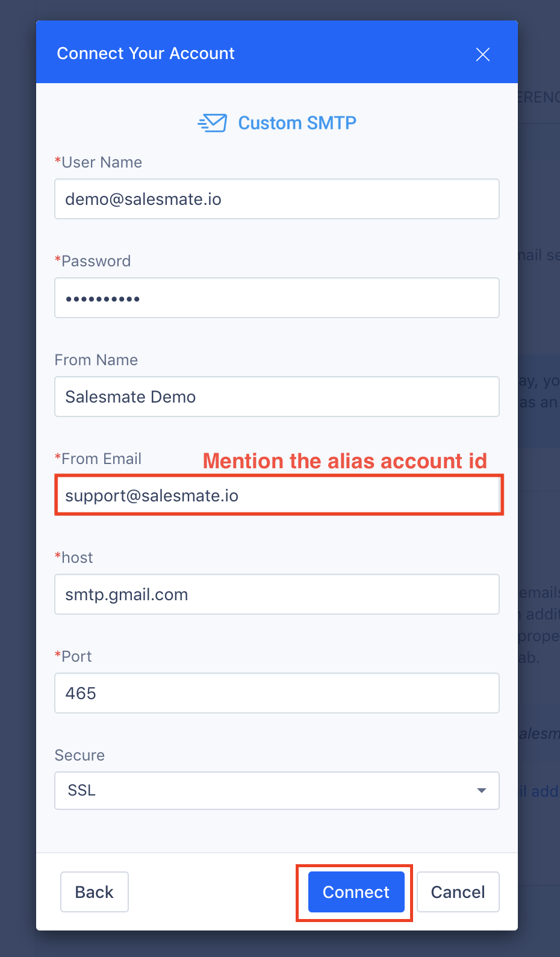The height and width of the screenshot is (957, 560).
Task: Focus the host field showing smtp.gmail.com
Action: 277,594
